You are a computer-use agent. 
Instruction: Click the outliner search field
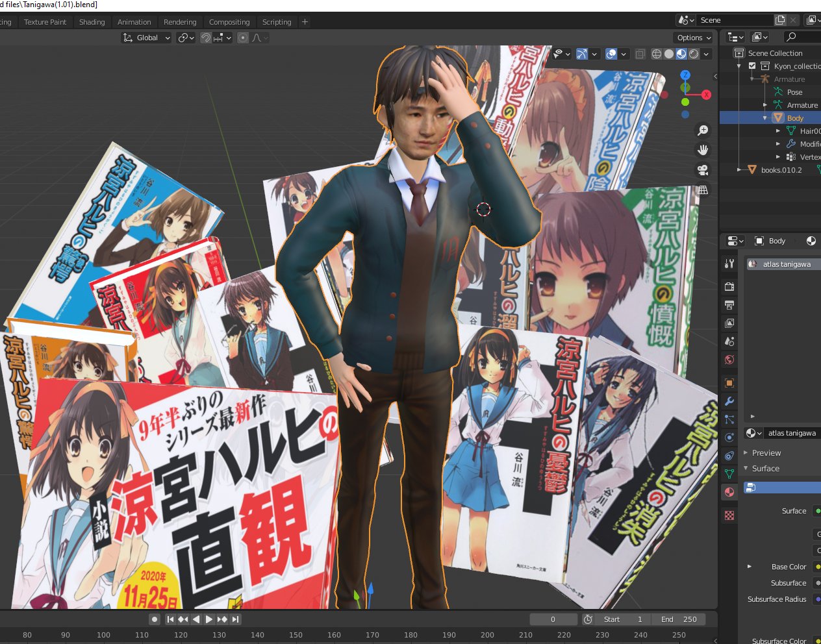coord(802,37)
